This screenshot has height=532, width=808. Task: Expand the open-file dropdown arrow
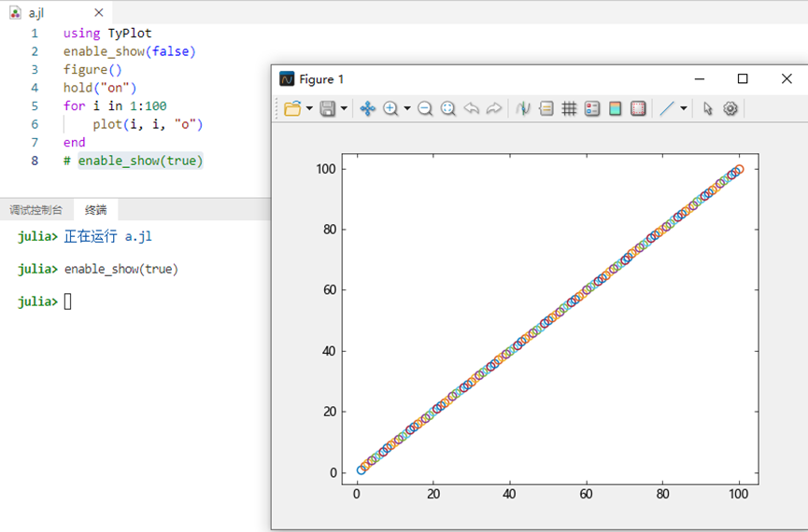309,108
